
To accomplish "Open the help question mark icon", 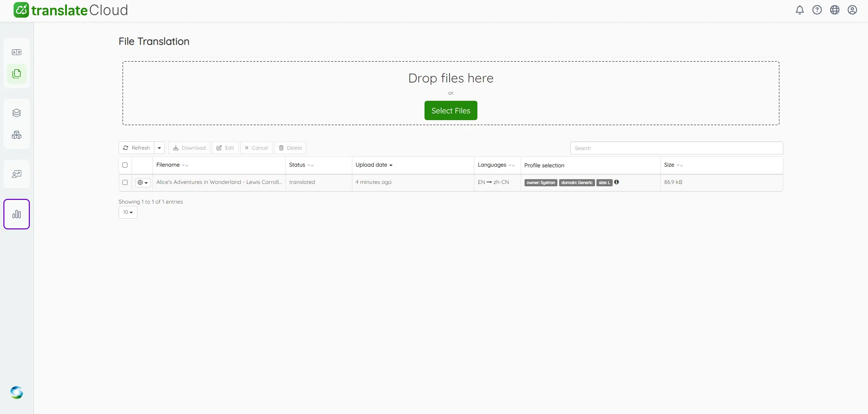I will (817, 10).
